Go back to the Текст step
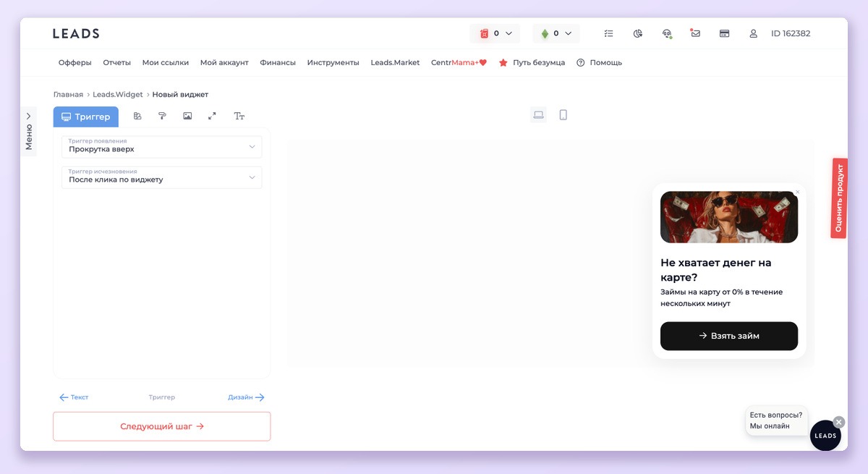This screenshot has height=474, width=868. tap(74, 397)
